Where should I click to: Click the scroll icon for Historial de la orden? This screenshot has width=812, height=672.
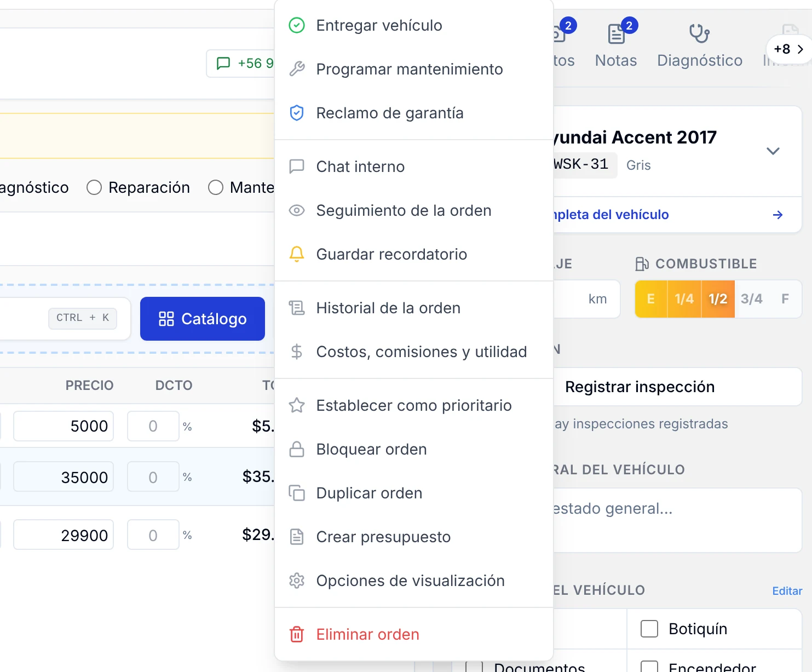click(x=296, y=308)
